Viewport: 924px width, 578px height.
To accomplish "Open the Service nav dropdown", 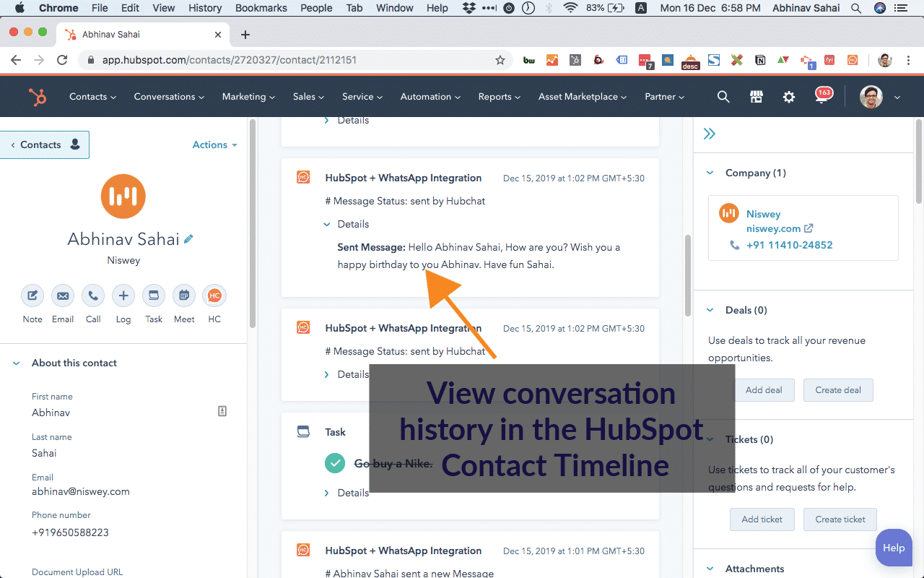I will click(x=362, y=97).
